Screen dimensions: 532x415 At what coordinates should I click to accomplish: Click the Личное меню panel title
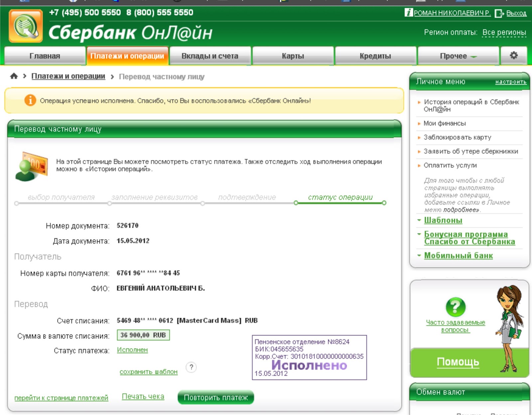click(x=441, y=82)
